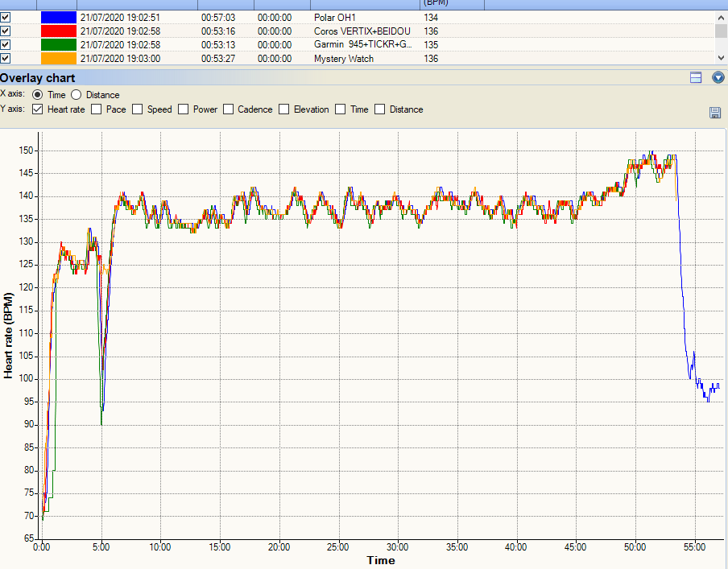Screen dimensions: 728x569
Task: Select Time radio button for X axis
Action: click(x=38, y=95)
